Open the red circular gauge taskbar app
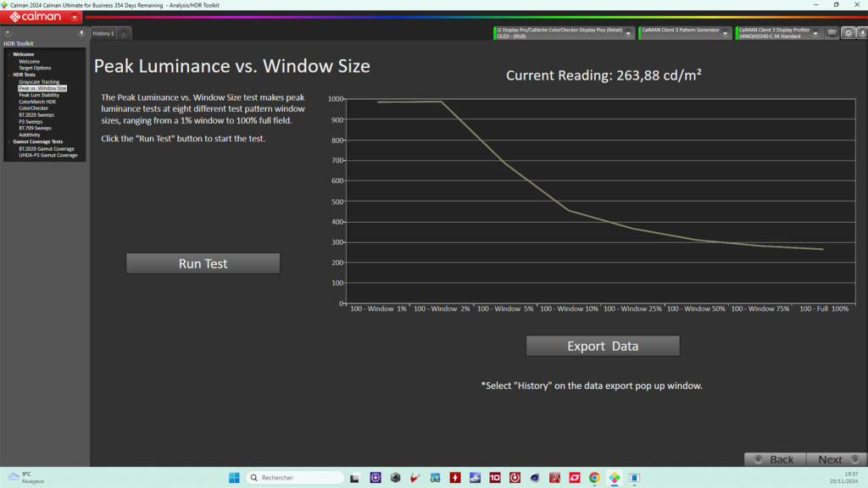Image resolution: width=868 pixels, height=488 pixels. click(515, 478)
